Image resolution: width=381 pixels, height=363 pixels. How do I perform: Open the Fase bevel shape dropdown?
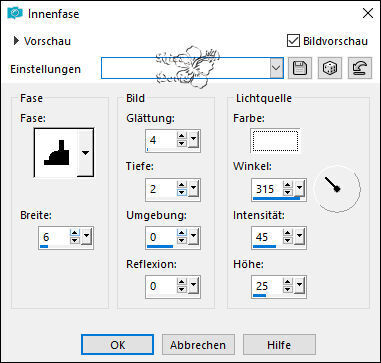pos(86,153)
